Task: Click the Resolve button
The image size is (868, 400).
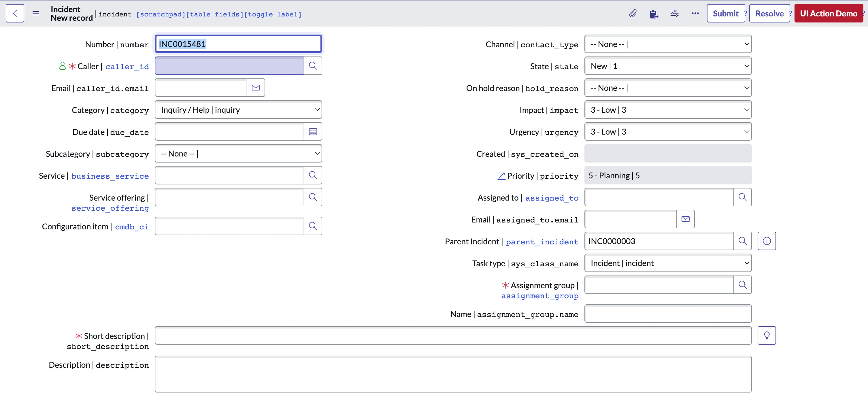Action: coord(770,13)
